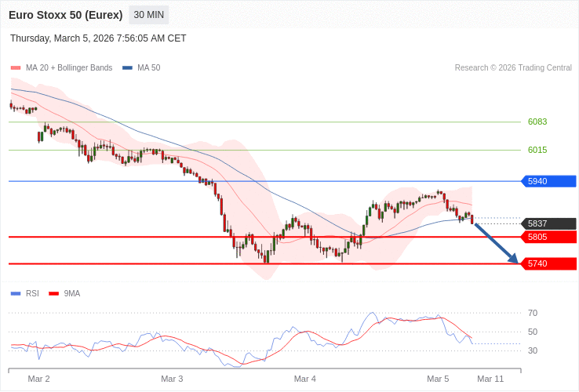The width and height of the screenshot is (579, 392).
Task: Click the blue 5940 pivot level tag
Action: (x=548, y=181)
